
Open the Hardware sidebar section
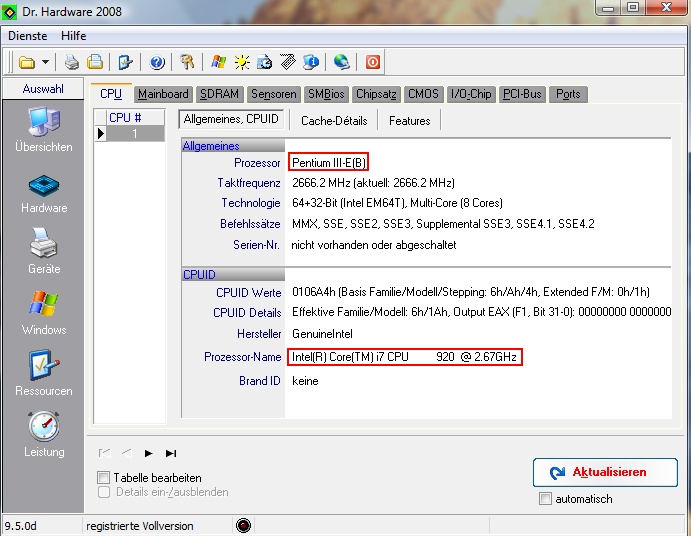[44, 194]
